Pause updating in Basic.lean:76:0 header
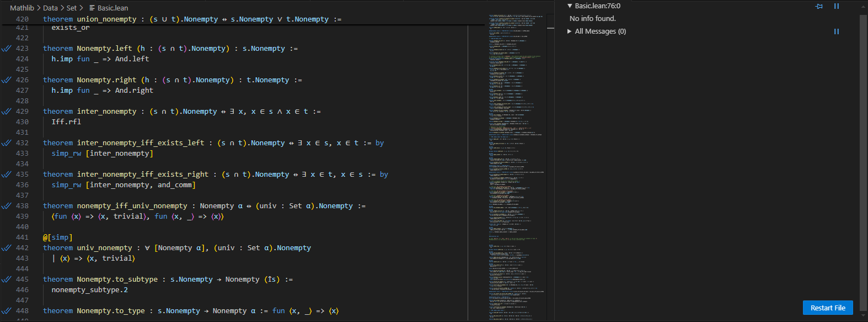Viewport: 868px width, 322px height. point(836,6)
